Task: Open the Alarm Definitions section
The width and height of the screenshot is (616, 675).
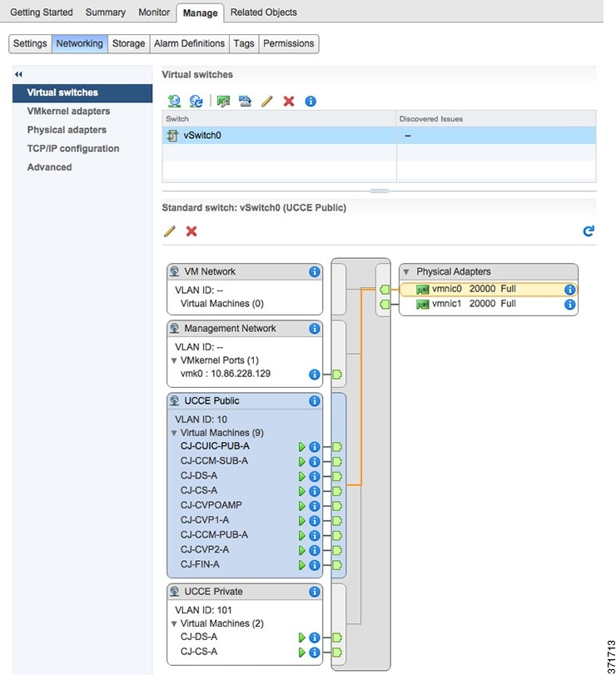Action: point(189,43)
